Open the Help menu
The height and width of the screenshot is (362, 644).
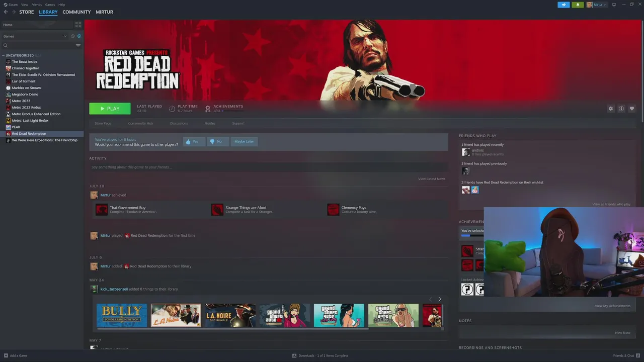61,5
